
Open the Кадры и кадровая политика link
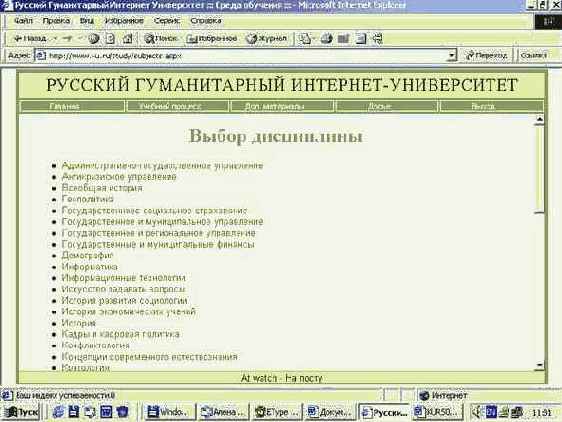[120, 334]
